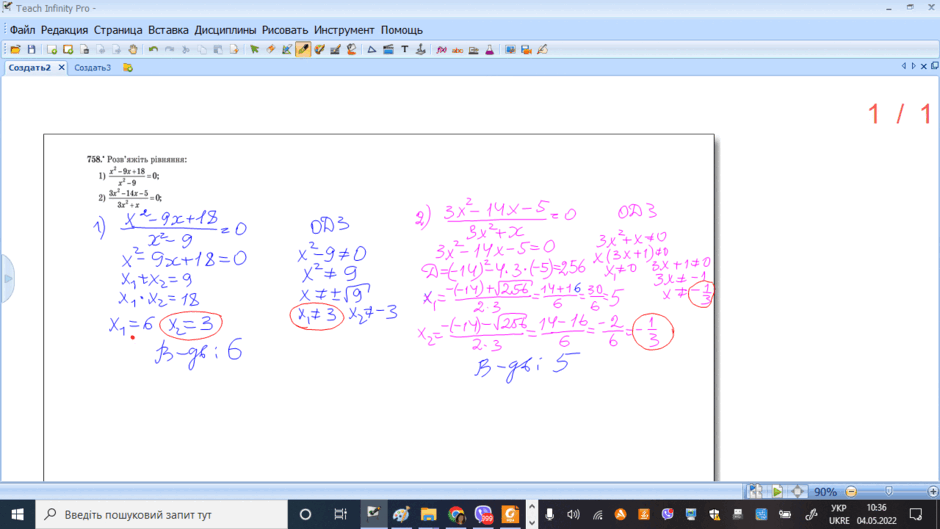
Task: Activate the highlighted pen tool
Action: point(303,50)
